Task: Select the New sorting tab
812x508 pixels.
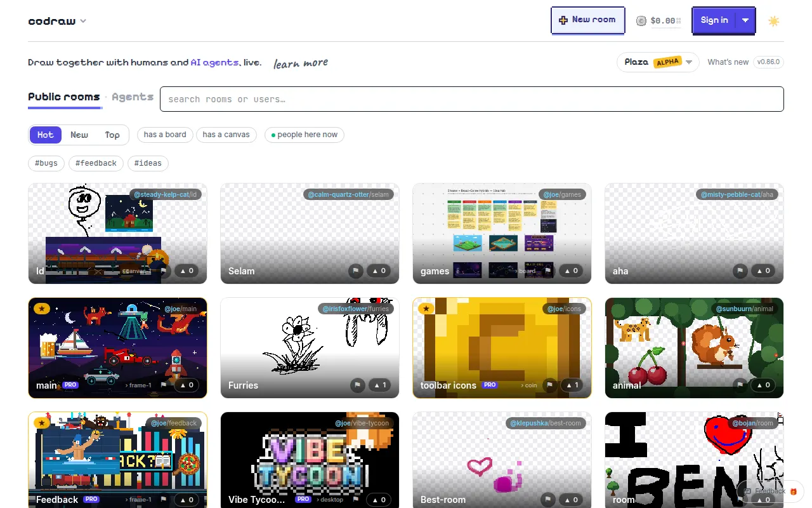Action: point(79,135)
